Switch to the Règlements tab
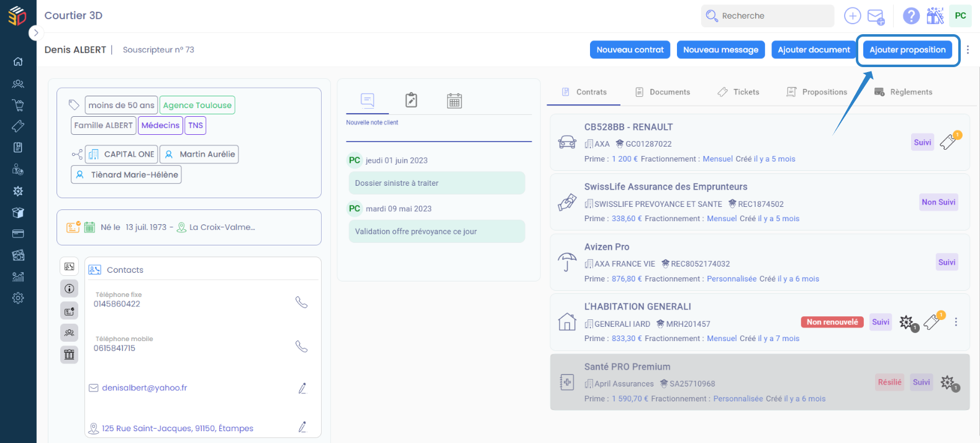Screen dimensions: 980x443 pos(903,92)
